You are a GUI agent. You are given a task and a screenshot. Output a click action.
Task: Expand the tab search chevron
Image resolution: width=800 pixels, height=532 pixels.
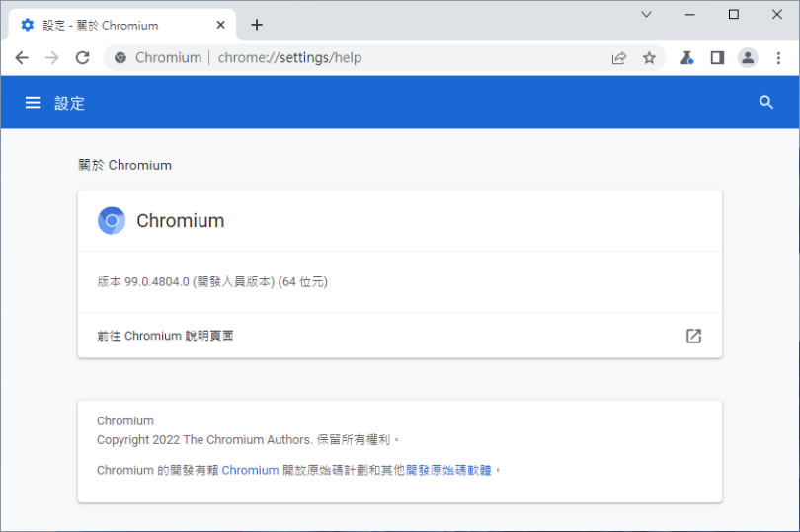pos(646,14)
